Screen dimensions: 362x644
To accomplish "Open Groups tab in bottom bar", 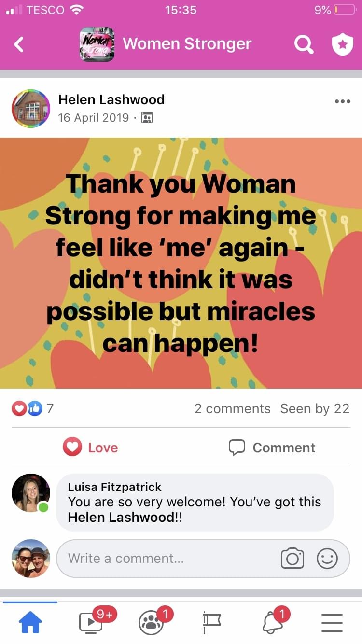I will pyautogui.click(x=151, y=623).
